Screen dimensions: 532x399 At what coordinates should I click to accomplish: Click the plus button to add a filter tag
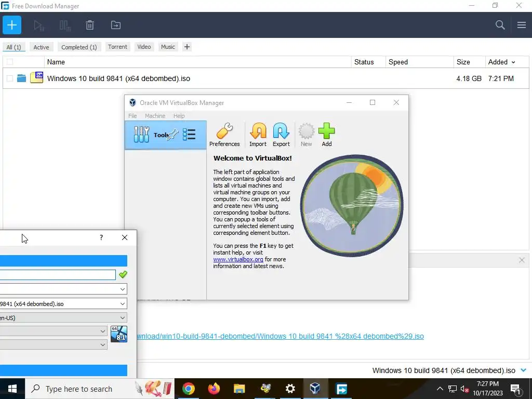tap(187, 47)
